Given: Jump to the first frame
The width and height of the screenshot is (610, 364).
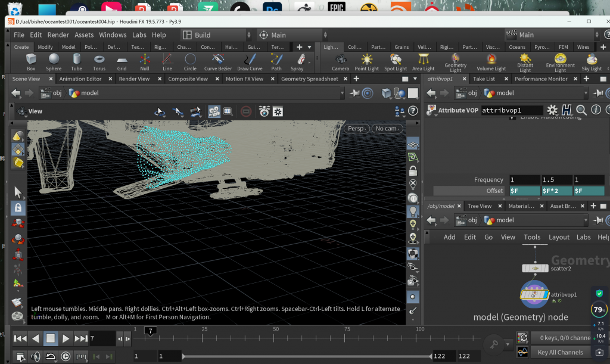Looking at the screenshot, I should [20, 338].
